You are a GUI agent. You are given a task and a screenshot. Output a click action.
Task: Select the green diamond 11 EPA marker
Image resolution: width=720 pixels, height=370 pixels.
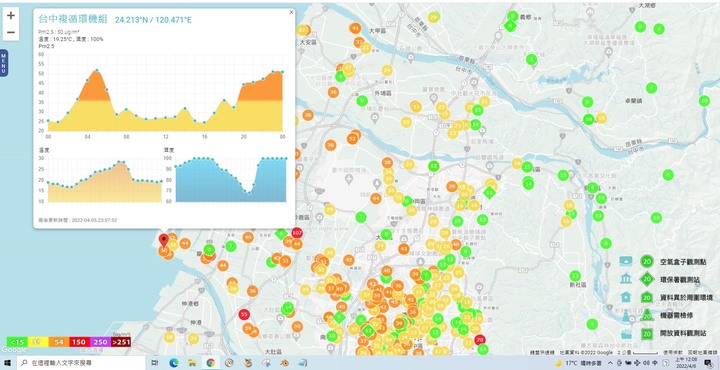[489, 192]
